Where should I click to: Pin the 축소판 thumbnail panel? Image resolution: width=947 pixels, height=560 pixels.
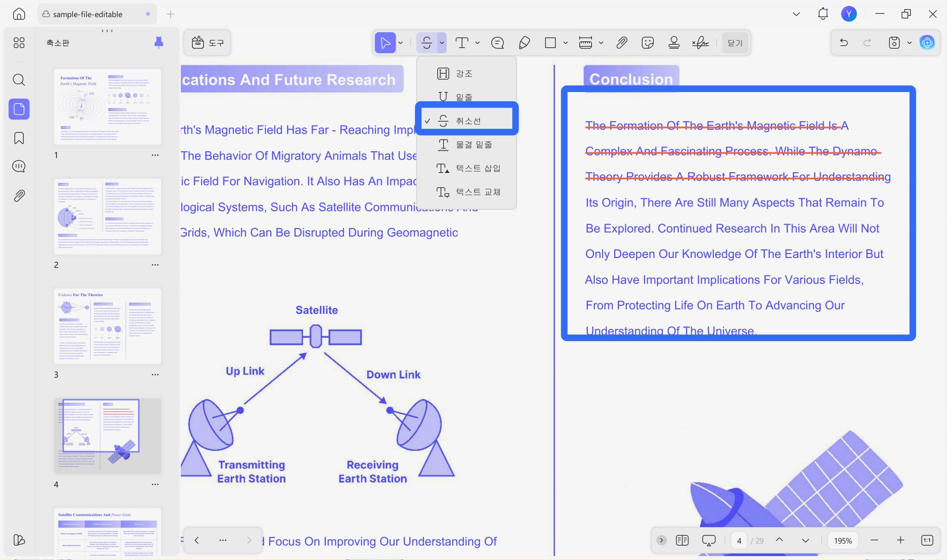point(159,43)
